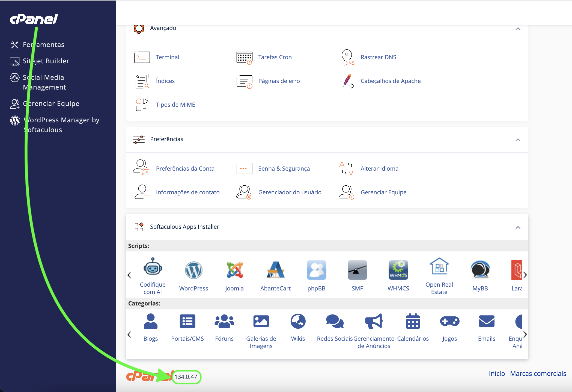Open the Emails envelope category icon
This screenshot has height=392, width=572.
[x=487, y=321]
